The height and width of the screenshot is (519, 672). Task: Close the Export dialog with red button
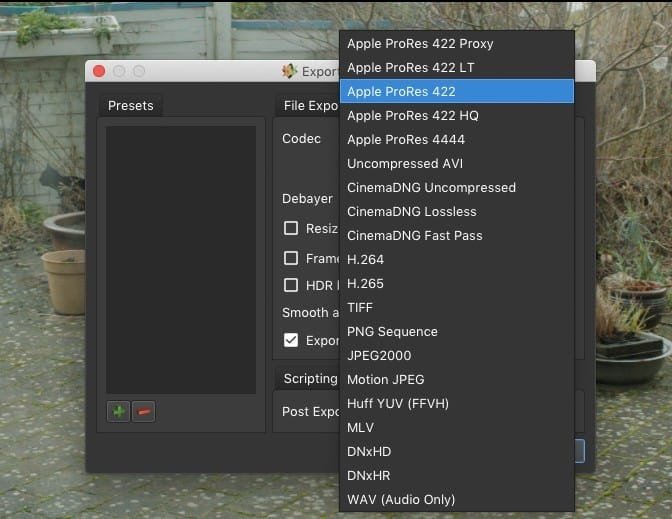99,71
